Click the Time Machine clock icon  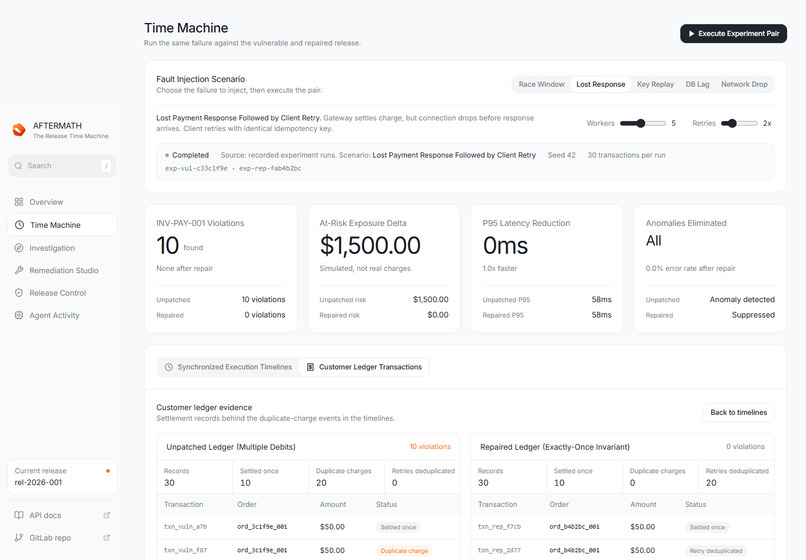20,225
